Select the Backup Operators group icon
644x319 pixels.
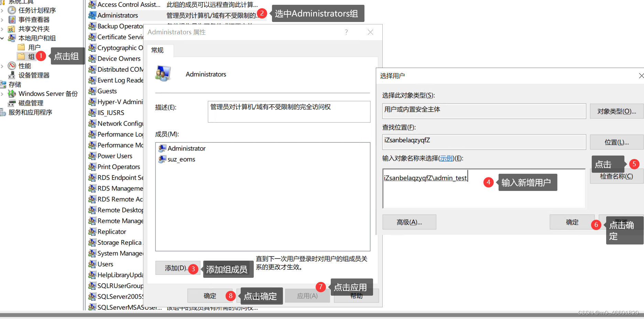pyautogui.click(x=92, y=26)
